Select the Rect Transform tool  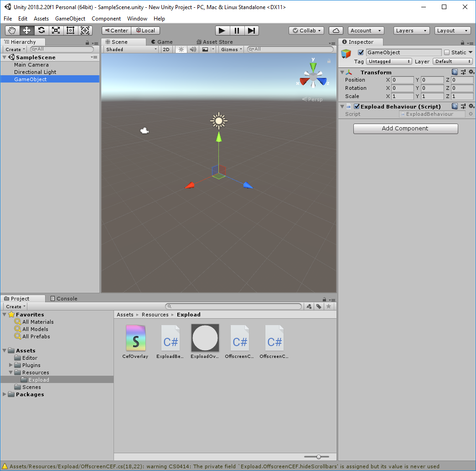coord(70,31)
